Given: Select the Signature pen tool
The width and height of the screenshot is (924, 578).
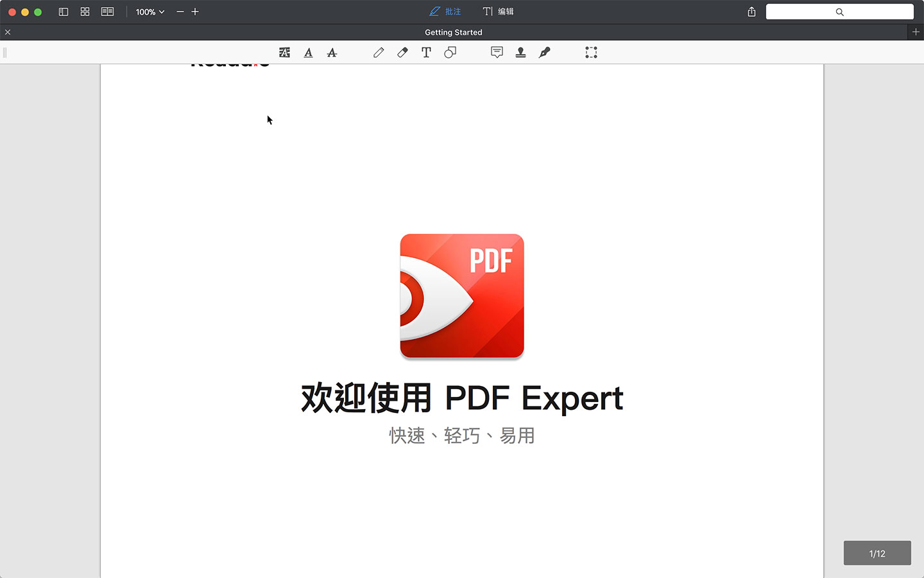Looking at the screenshot, I should 544,53.
